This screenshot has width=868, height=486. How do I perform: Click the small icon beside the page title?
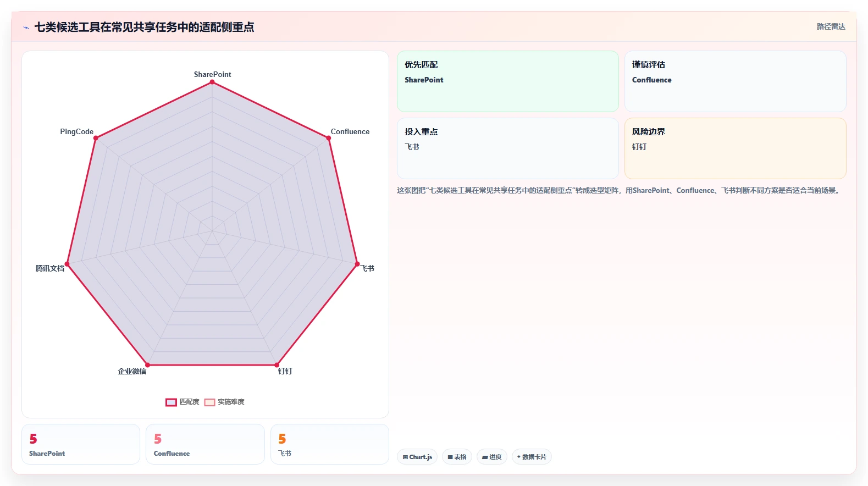point(26,27)
